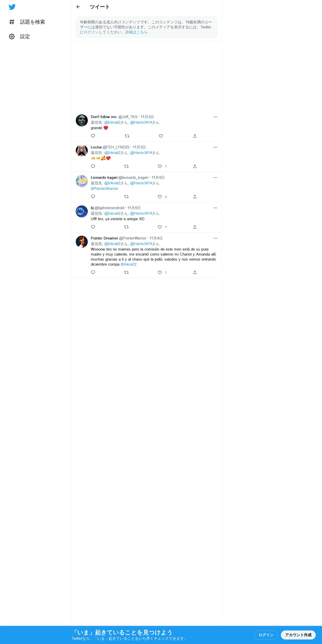Share Pointer Dreamer's tweet
The width and height of the screenshot is (322, 644).
pos(195,272)
